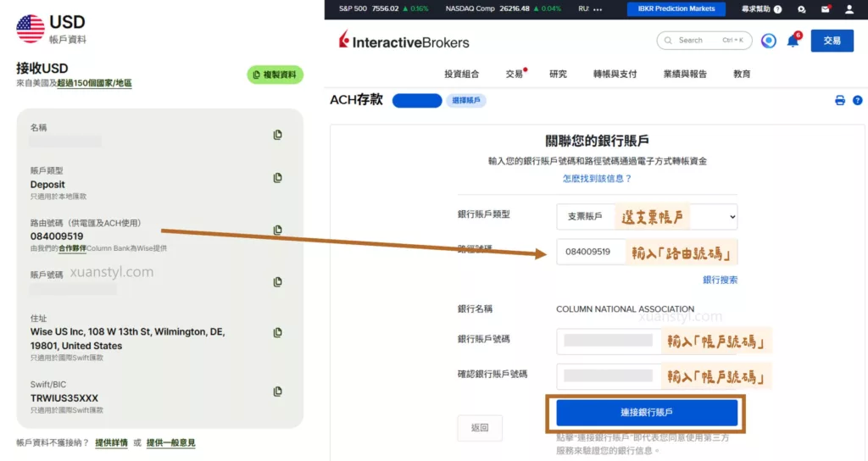Open the user profile icon
The width and height of the screenshot is (868, 461).
[849, 8]
